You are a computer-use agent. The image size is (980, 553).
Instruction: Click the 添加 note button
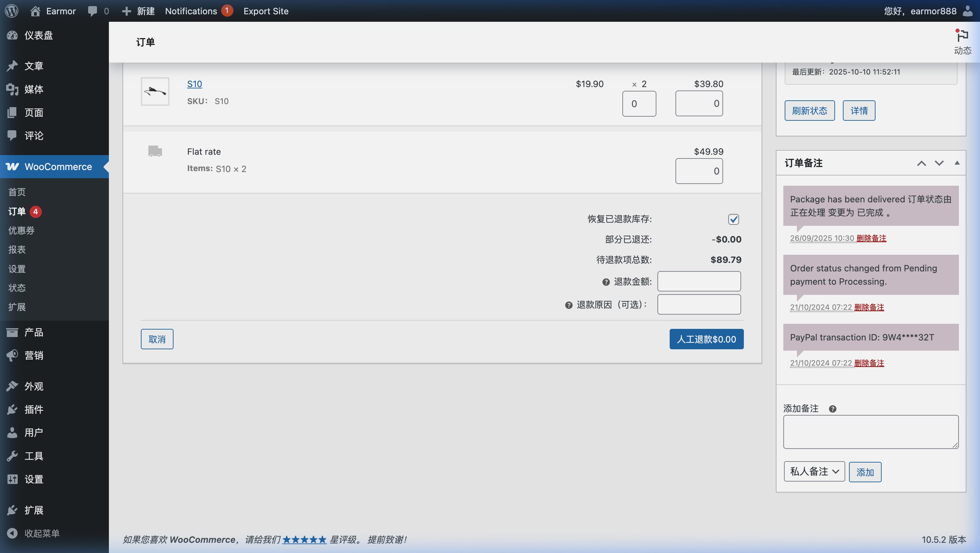pos(865,472)
